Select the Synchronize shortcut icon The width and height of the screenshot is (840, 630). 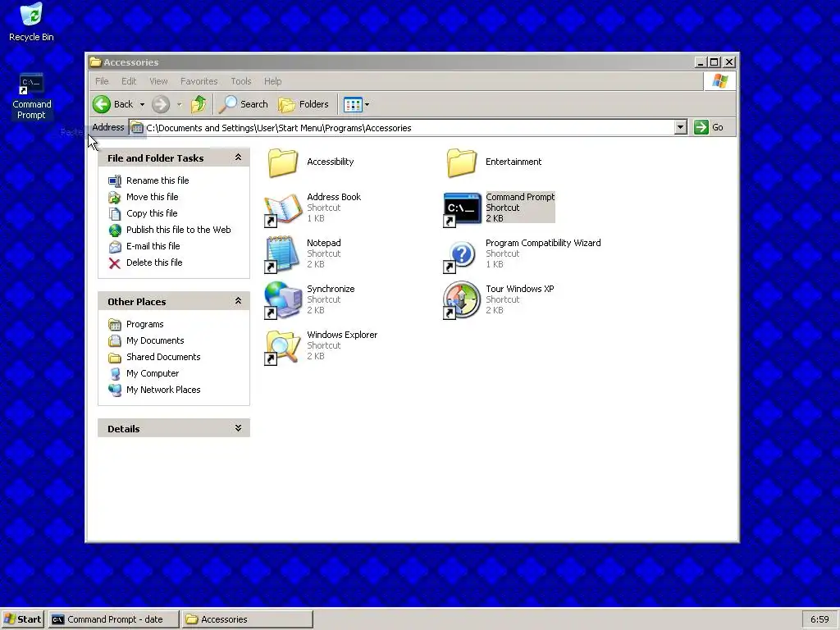coord(283,300)
